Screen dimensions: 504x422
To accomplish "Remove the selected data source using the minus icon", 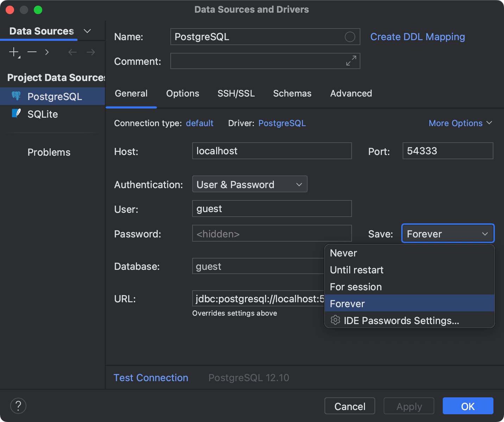I will [32, 52].
